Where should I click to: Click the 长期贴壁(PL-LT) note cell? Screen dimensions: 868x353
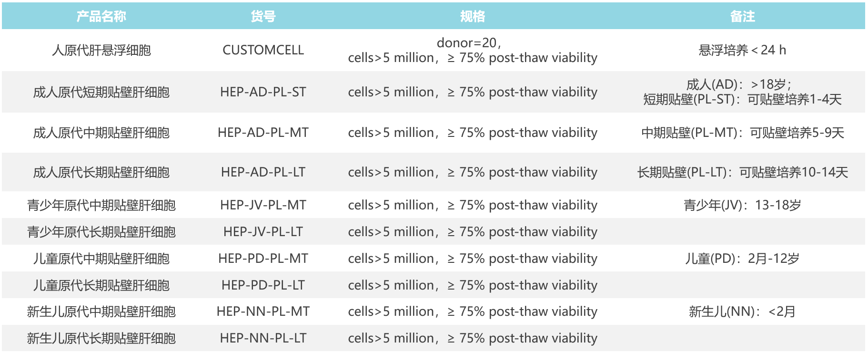(742, 172)
